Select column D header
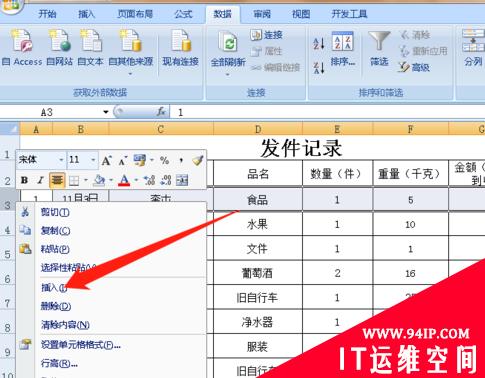 coord(258,129)
